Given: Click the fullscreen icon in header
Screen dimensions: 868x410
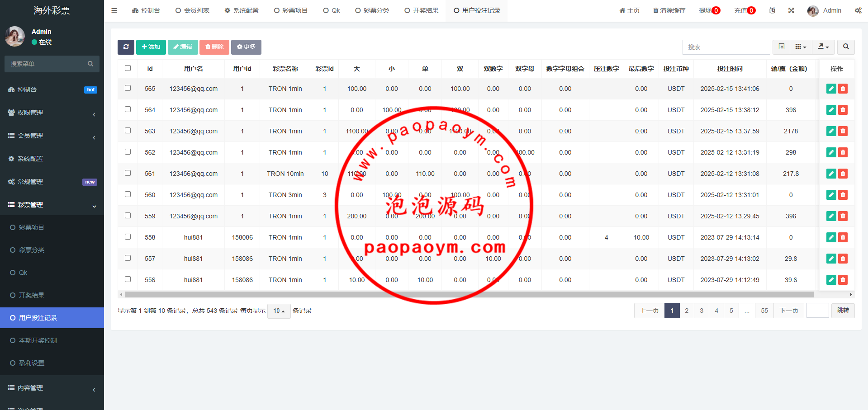Looking at the screenshot, I should (x=791, y=10).
